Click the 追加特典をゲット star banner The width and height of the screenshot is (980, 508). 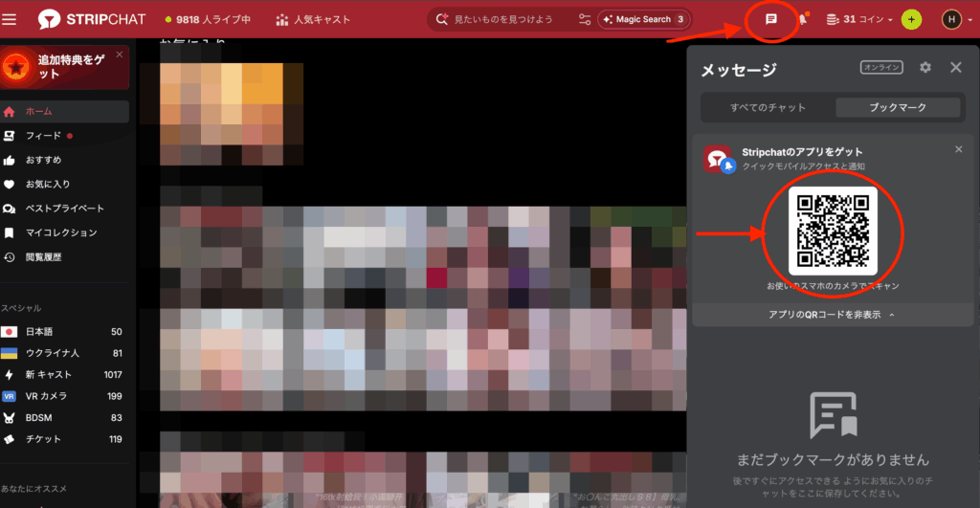click(65, 67)
